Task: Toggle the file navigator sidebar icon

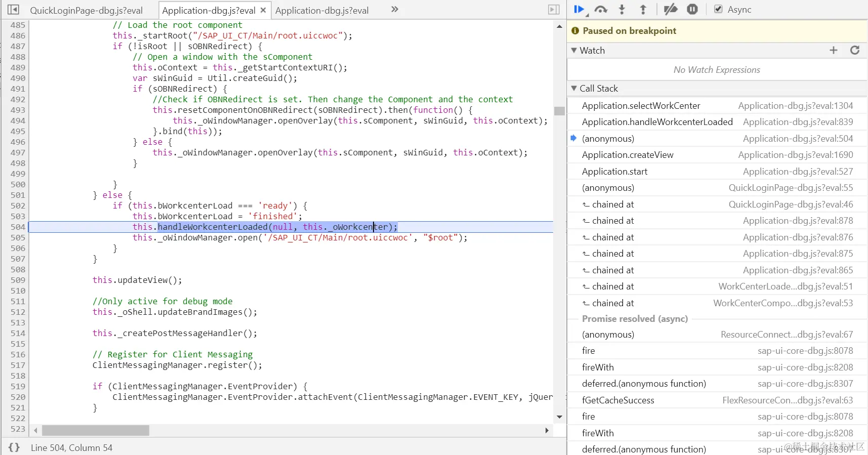Action: click(x=14, y=10)
